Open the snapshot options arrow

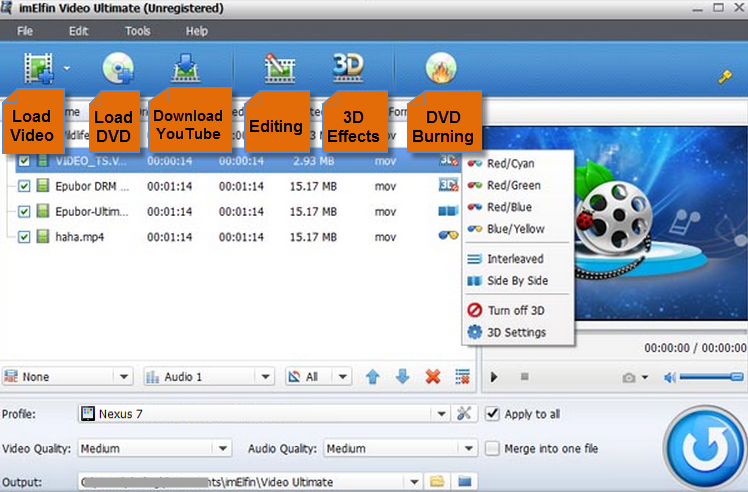tap(645, 377)
